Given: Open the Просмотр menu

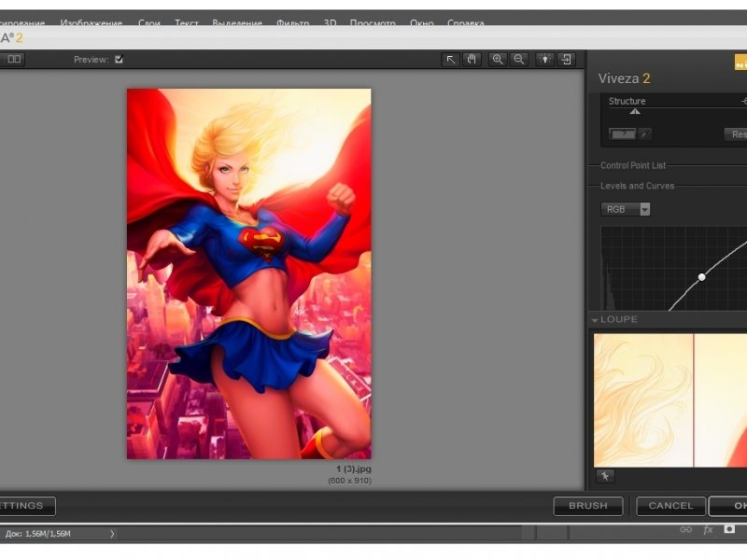Looking at the screenshot, I should point(373,22).
